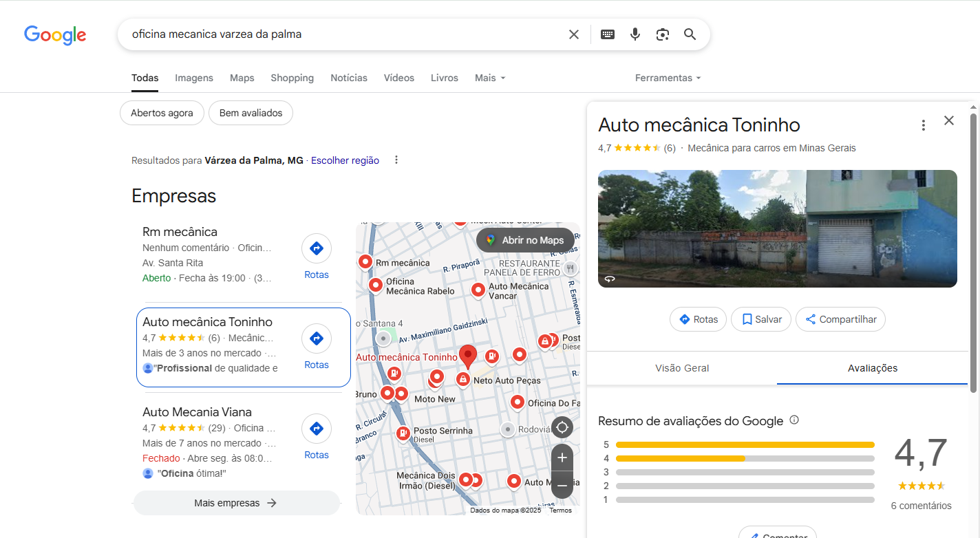Click the Escolher região link
Image resolution: width=980 pixels, height=538 pixels.
[x=345, y=160]
